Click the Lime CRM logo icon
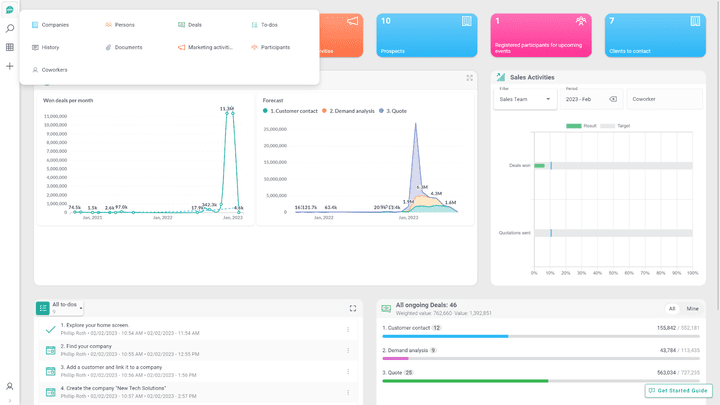The width and height of the screenshot is (720, 405). click(x=10, y=10)
